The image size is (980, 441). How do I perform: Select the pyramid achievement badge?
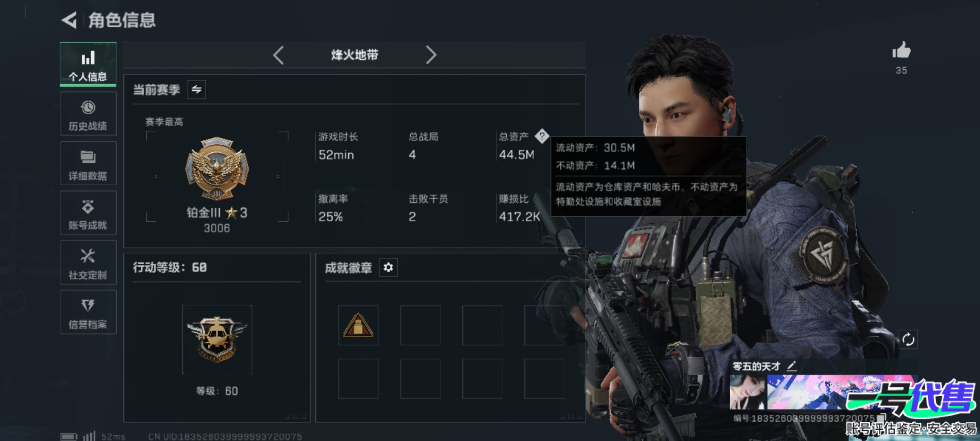tap(358, 325)
